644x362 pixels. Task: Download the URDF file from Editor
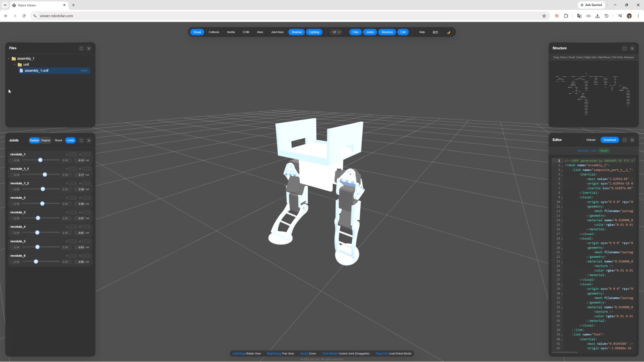click(610, 140)
